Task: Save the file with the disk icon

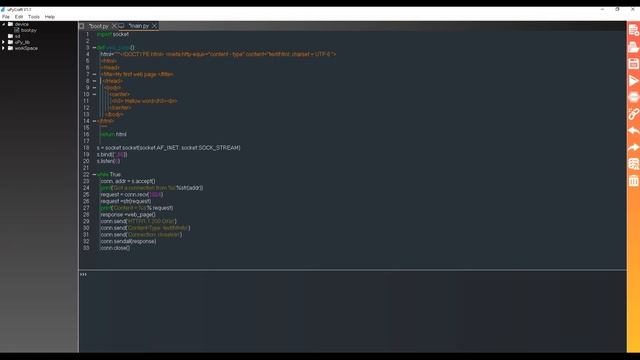Action: tap(633, 64)
